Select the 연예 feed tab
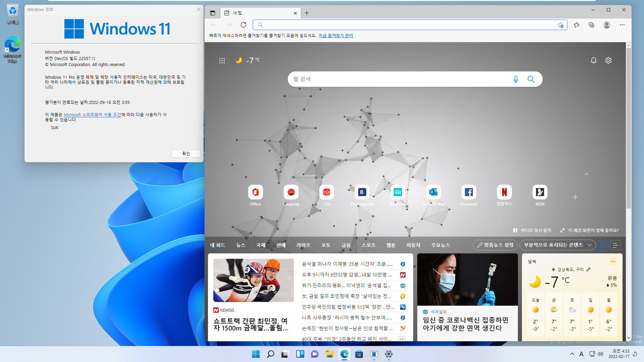 coord(281,245)
